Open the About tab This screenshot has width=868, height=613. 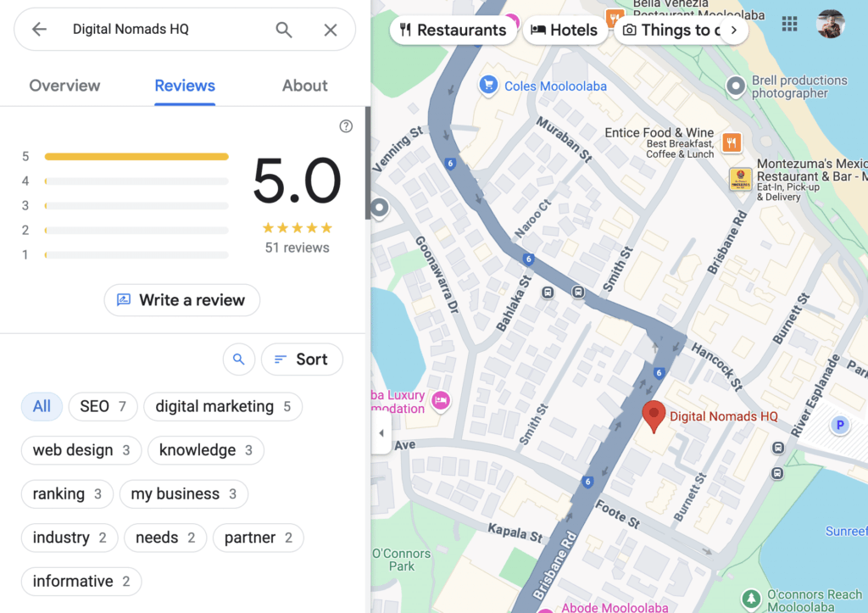click(304, 86)
